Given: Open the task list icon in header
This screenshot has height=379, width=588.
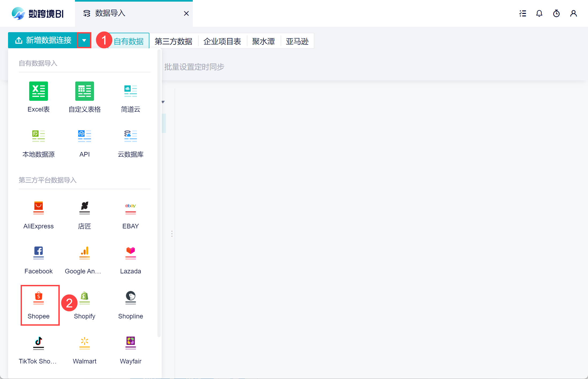Looking at the screenshot, I should coord(522,13).
